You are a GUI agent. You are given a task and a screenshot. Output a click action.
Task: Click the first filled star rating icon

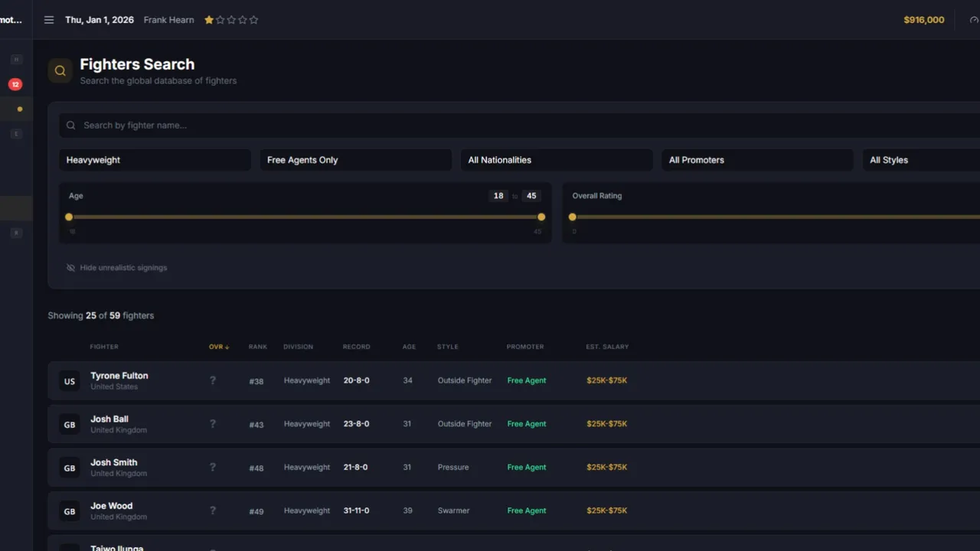pyautogui.click(x=209, y=20)
